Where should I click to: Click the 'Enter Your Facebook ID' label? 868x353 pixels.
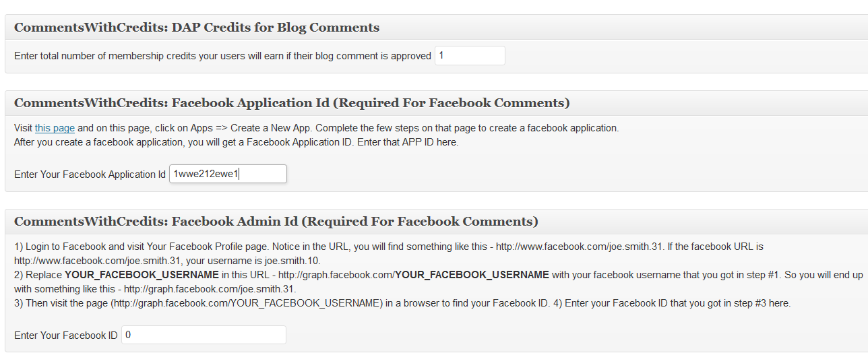pyautogui.click(x=66, y=335)
